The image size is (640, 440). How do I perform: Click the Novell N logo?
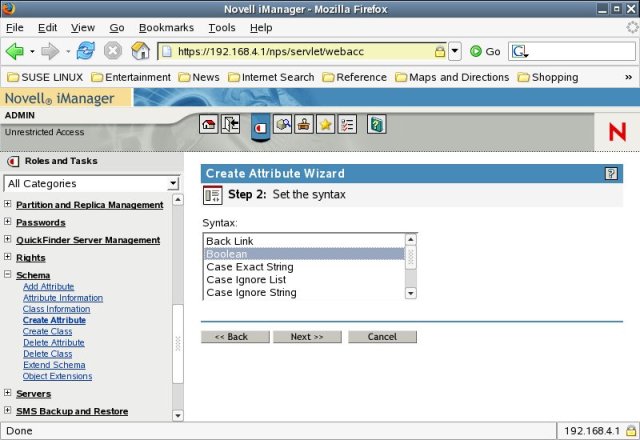click(x=617, y=132)
